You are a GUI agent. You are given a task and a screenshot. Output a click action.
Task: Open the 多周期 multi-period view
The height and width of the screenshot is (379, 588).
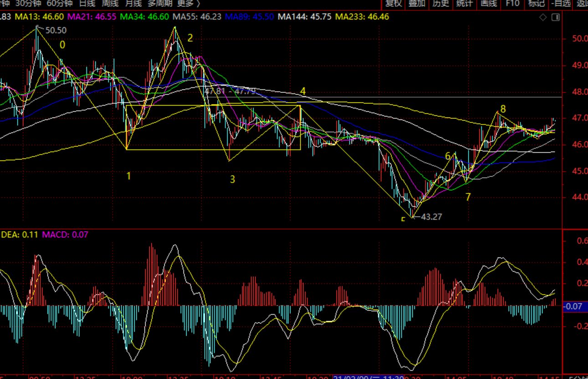click(x=159, y=4)
